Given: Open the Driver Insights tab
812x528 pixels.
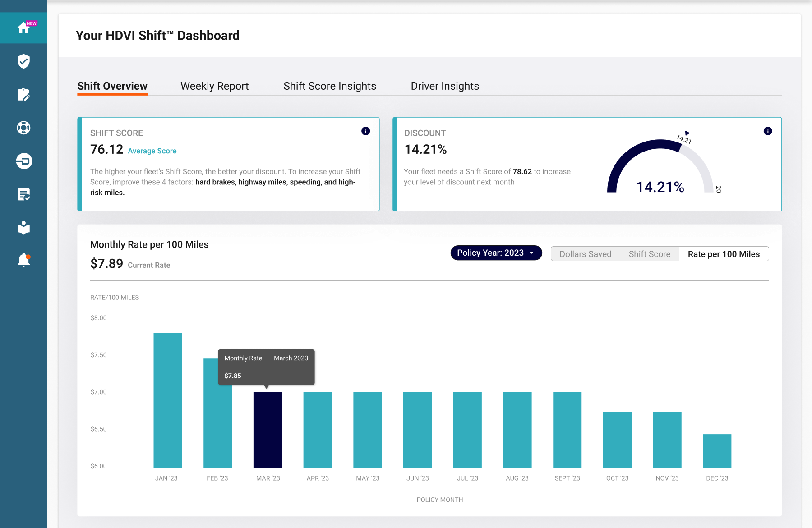Looking at the screenshot, I should (445, 86).
